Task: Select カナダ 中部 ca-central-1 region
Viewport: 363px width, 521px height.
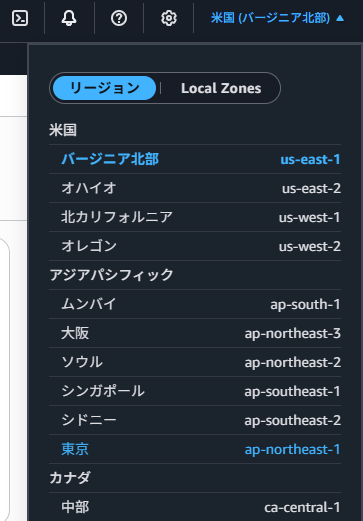Action: 195,507
